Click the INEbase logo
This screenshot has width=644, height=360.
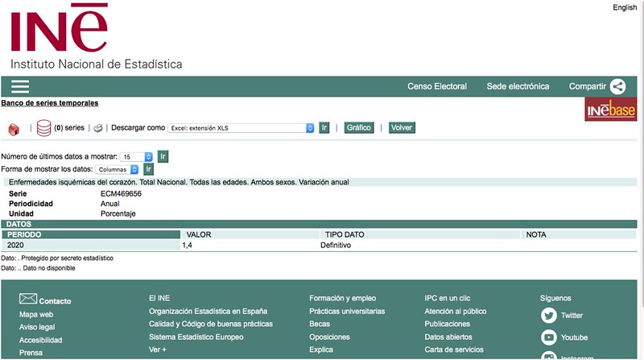[x=611, y=110]
